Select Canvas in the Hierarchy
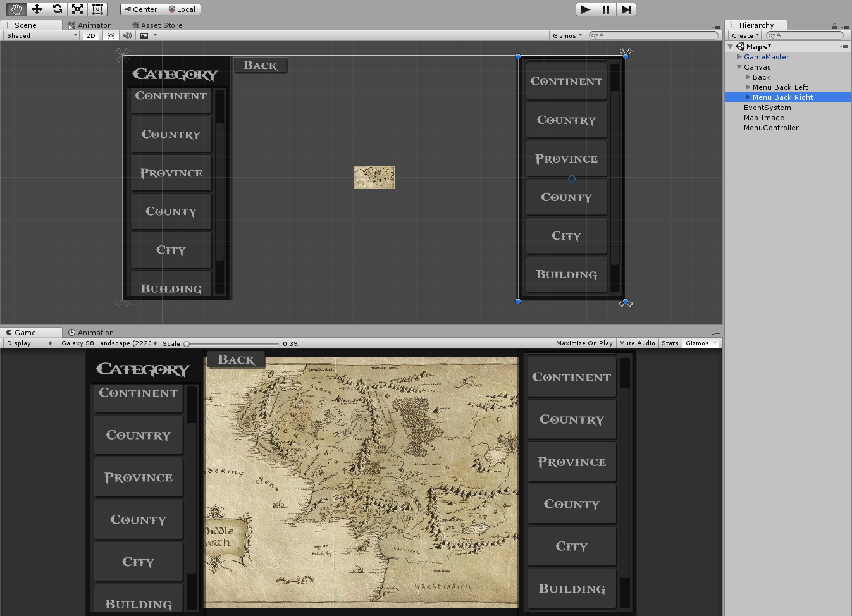This screenshot has height=616, width=852. [757, 67]
